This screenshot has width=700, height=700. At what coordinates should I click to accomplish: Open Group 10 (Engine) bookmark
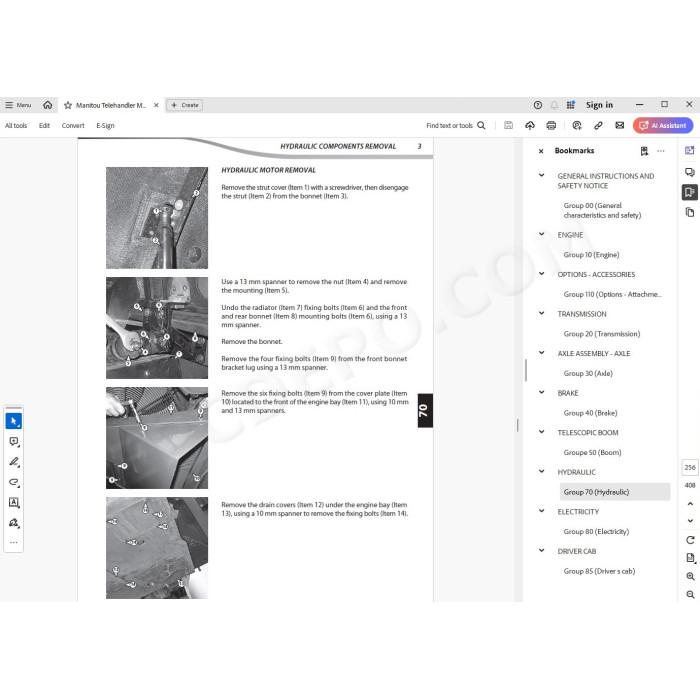591,255
